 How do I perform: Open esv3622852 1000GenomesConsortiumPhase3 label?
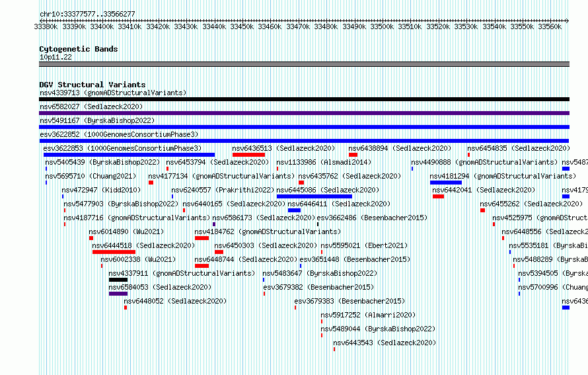coord(119,134)
